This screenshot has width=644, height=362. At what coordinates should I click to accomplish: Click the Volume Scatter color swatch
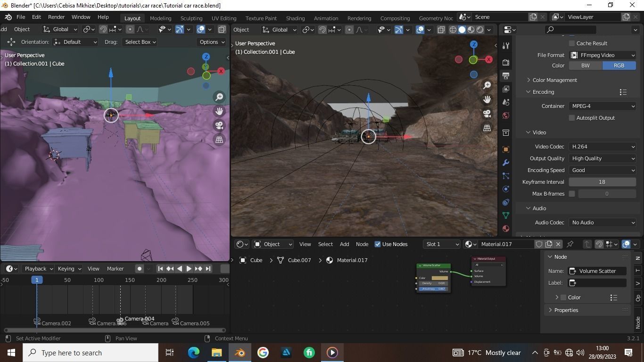pos(440,278)
